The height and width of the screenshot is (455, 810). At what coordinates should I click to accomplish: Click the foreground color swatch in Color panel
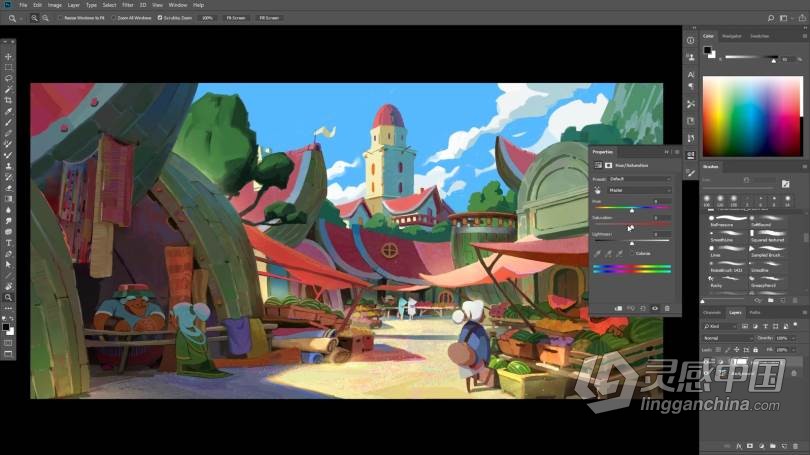point(707,50)
